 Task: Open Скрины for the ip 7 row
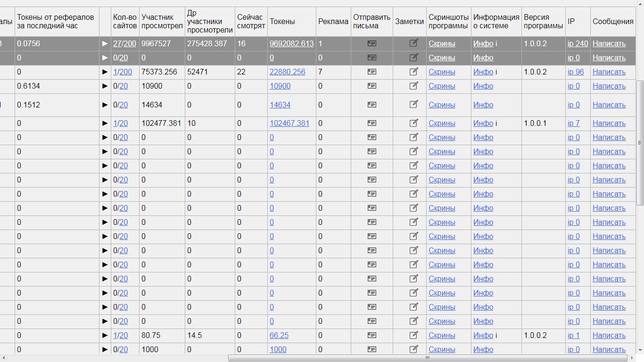point(442,123)
